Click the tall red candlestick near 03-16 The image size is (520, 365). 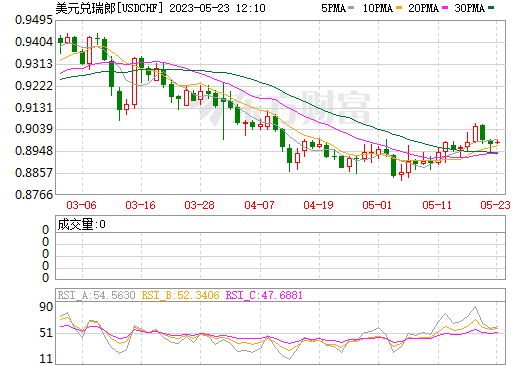click(134, 82)
